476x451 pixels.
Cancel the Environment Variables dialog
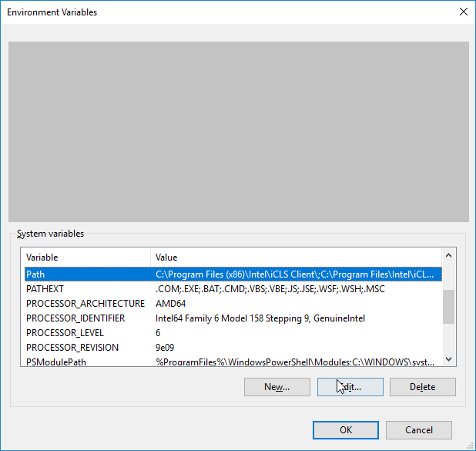coord(419,429)
